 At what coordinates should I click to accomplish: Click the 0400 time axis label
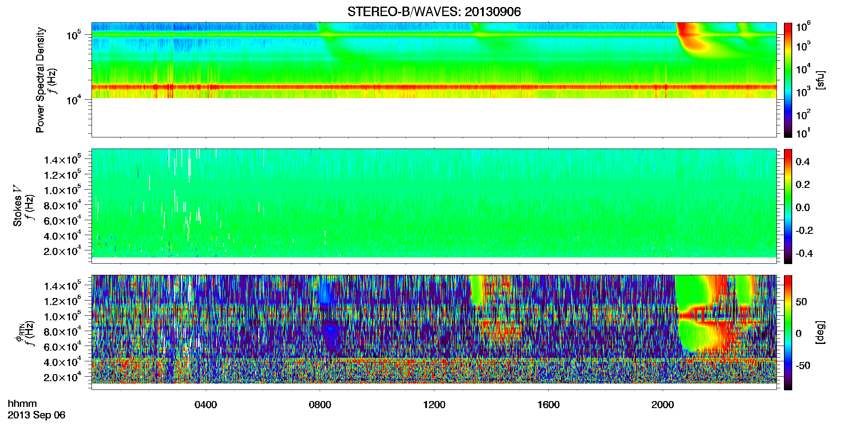coord(206,404)
